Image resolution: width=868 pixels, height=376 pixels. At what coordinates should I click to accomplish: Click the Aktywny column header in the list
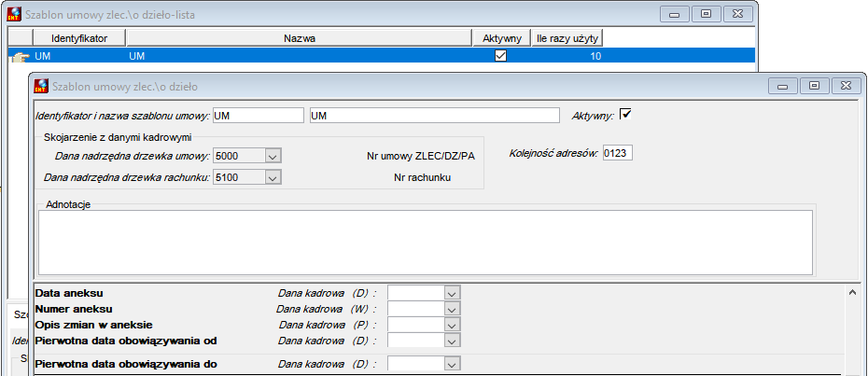point(502,38)
